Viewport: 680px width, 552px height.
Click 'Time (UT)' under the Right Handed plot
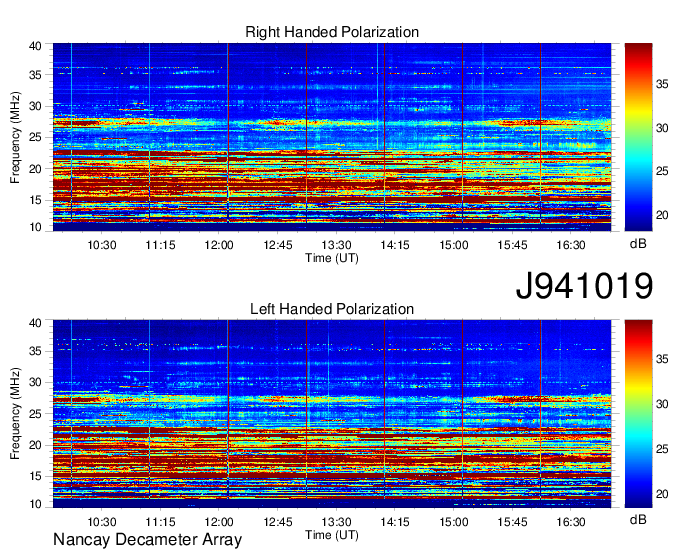[x=332, y=258]
